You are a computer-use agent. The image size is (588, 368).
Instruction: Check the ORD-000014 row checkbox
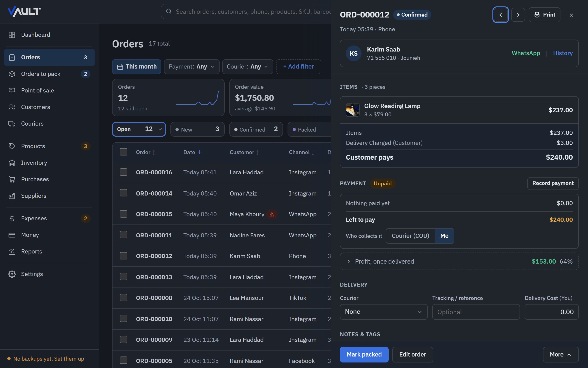click(x=123, y=193)
